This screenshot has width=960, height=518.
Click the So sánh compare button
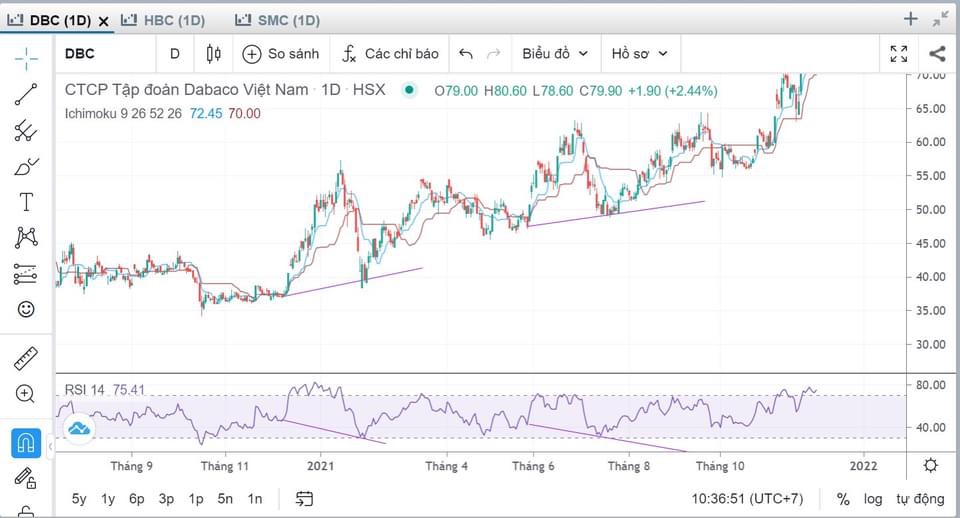pyautogui.click(x=281, y=54)
